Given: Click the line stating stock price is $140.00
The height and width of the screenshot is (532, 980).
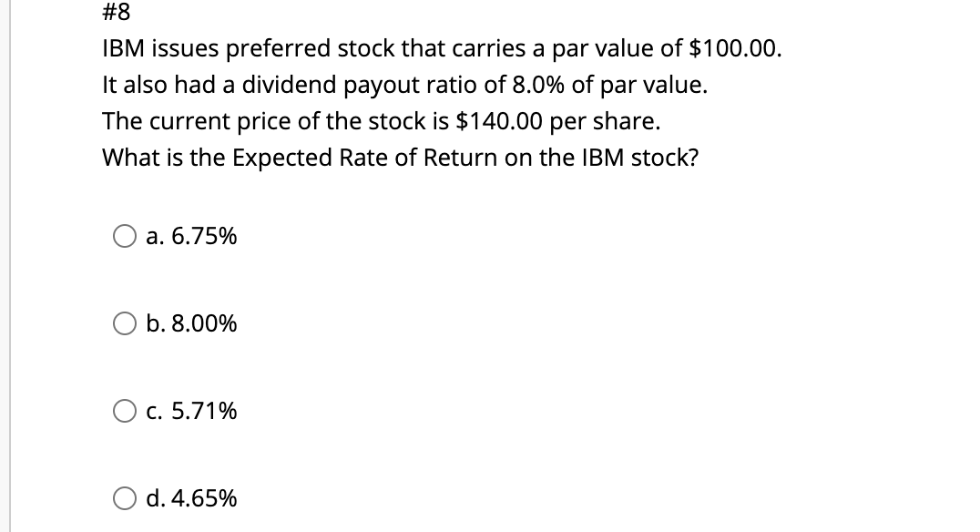Looking at the screenshot, I should point(380,121).
